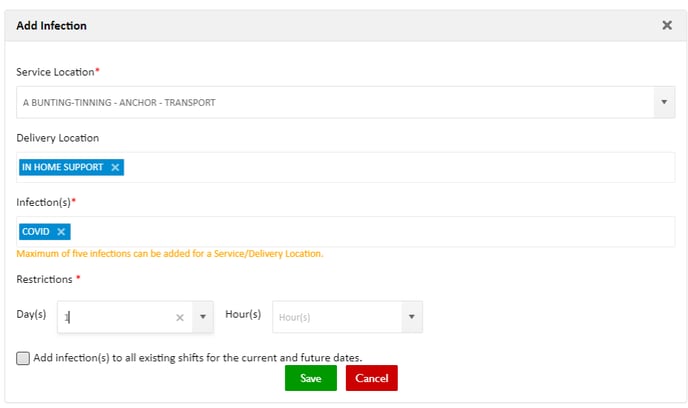Click the Add Infection title
This screenshot has width=688, height=408.
(x=51, y=25)
